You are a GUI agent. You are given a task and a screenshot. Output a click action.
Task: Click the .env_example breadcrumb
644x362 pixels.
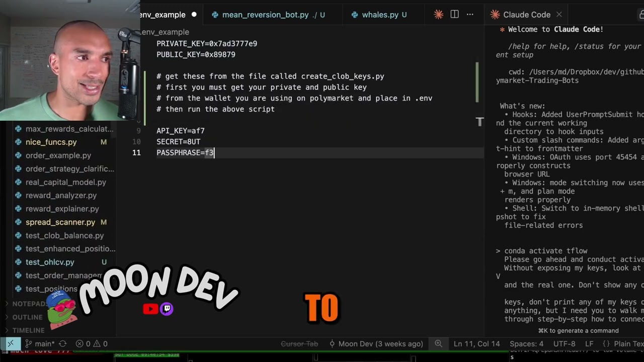(165, 32)
